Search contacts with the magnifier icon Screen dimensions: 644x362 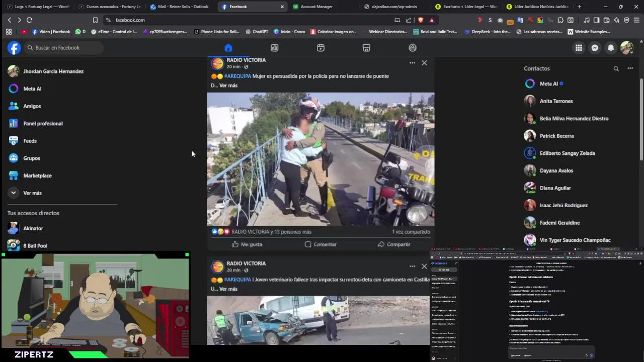tap(616, 68)
